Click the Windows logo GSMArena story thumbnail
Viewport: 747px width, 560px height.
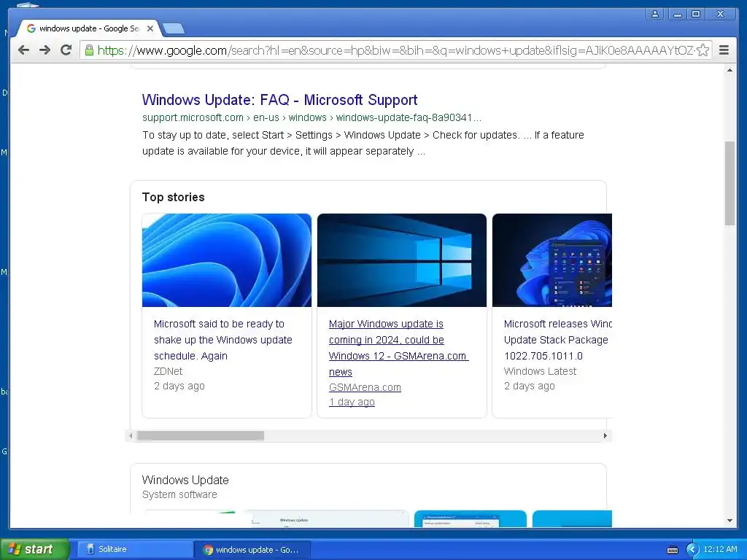[402, 260]
